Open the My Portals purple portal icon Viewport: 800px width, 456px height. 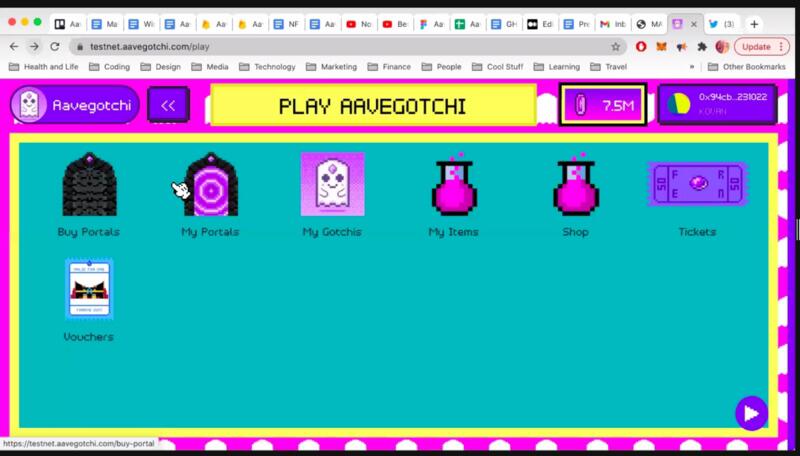point(211,184)
